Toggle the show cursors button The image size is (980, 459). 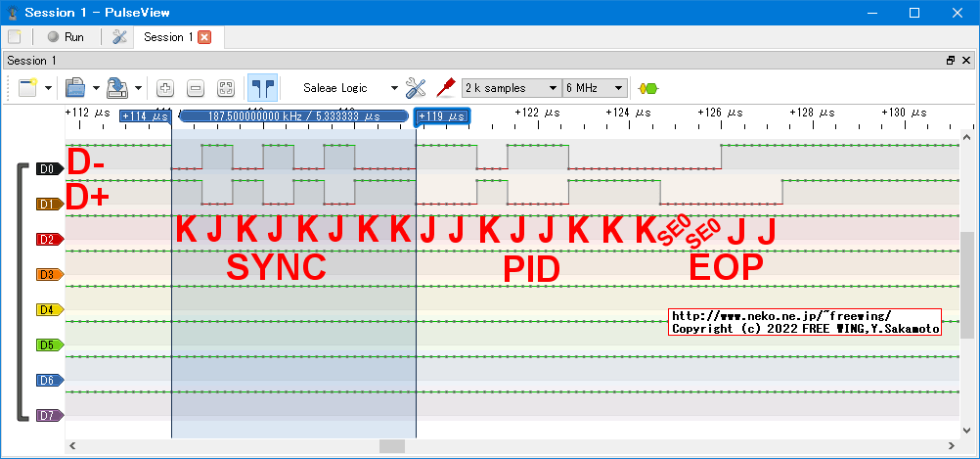click(261, 88)
